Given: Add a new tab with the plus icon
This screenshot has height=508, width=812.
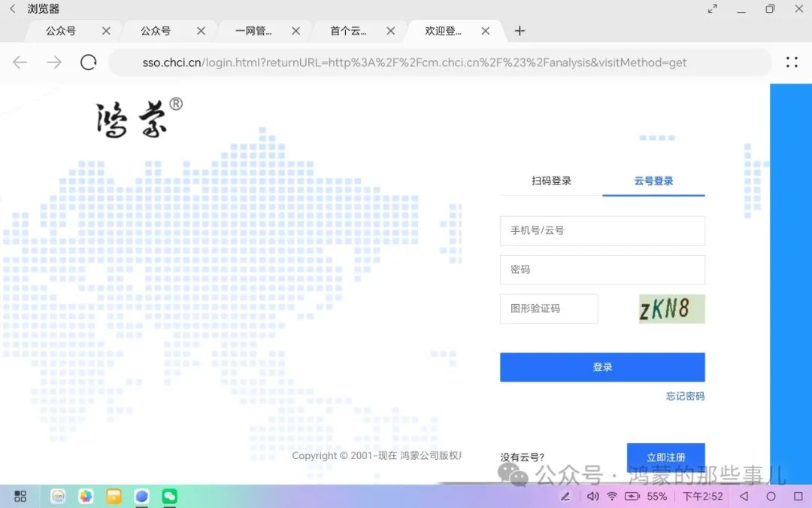Looking at the screenshot, I should pos(520,31).
